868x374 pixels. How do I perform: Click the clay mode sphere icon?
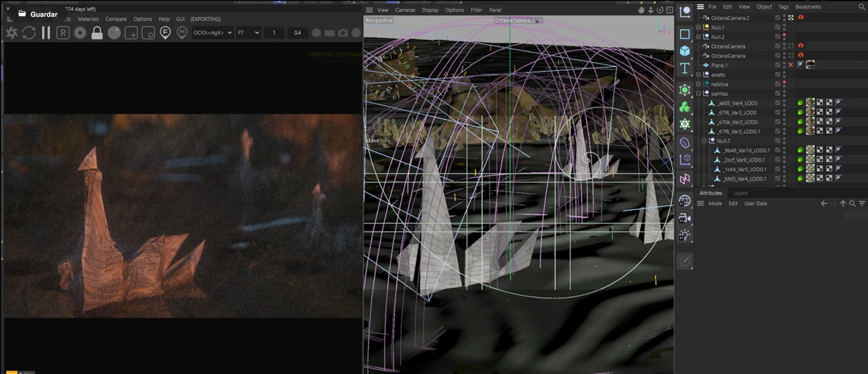[114, 33]
